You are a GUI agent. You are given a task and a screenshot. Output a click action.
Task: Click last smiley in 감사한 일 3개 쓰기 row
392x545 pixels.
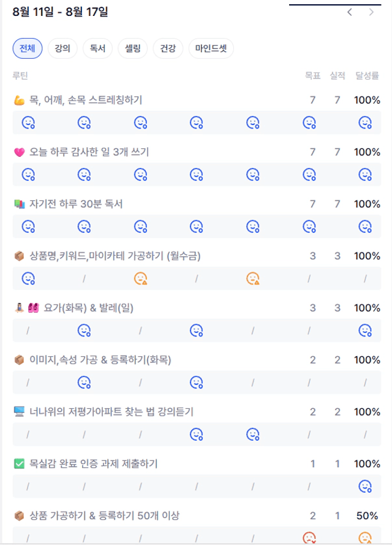point(365,175)
